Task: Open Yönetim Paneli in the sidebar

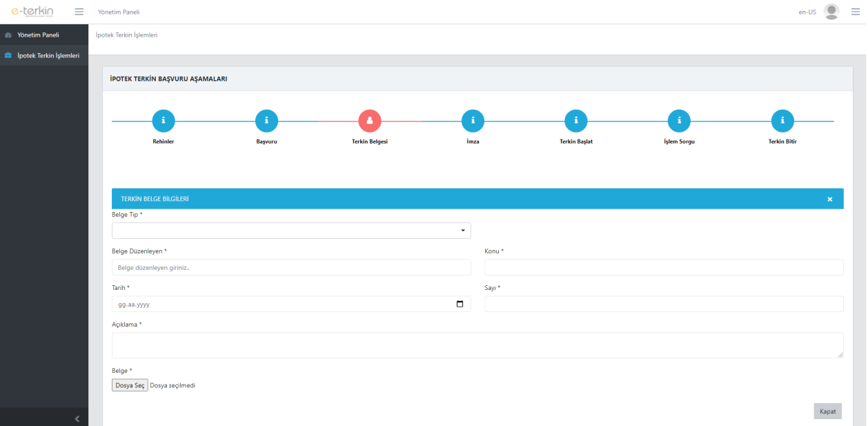Action: point(38,35)
